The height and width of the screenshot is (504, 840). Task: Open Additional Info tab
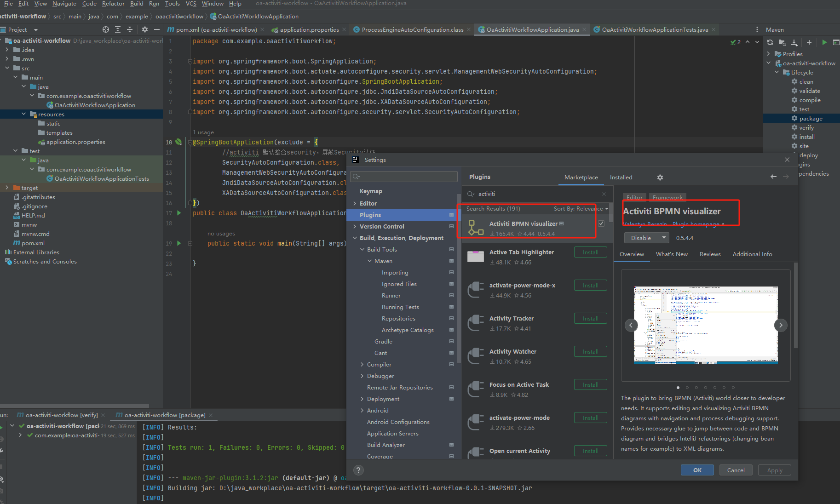click(x=752, y=254)
